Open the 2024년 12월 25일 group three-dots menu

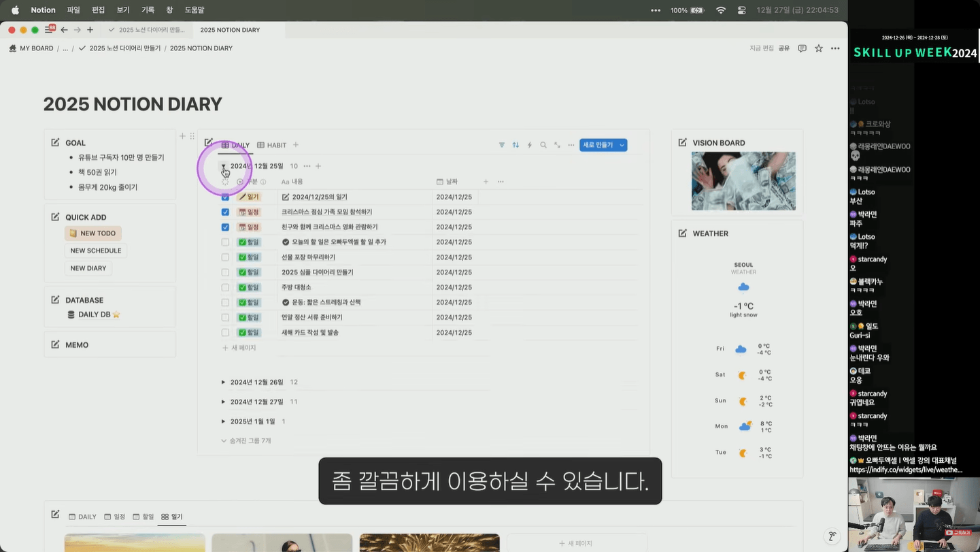tap(307, 166)
